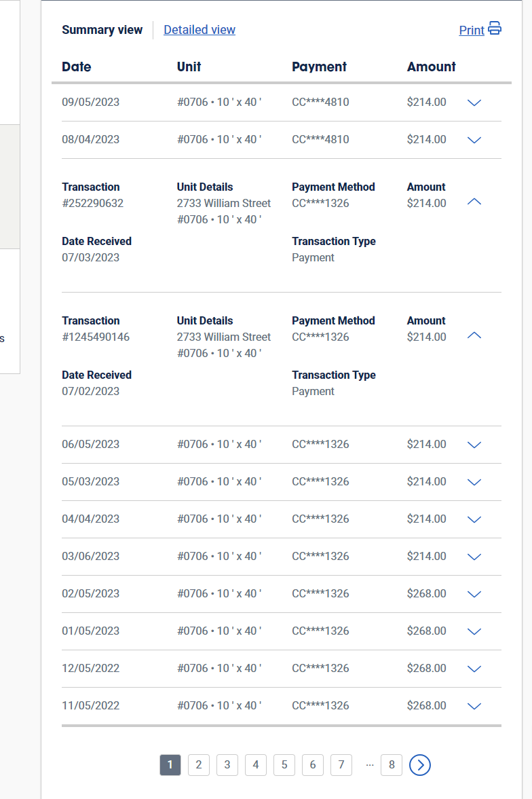532x799 pixels.
Task: Expand the 06/05/2023 payment row
Action: click(x=474, y=445)
